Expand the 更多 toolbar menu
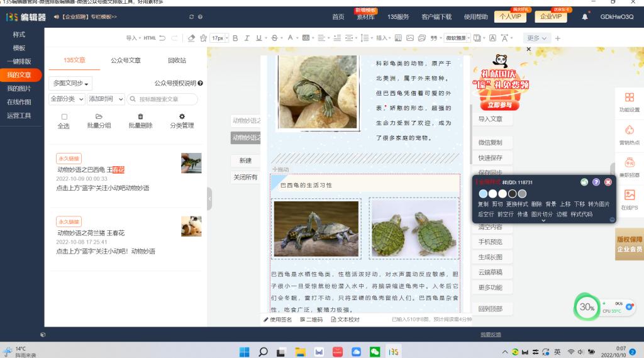Image resolution: width=644 pixels, height=358 pixels. click(536, 38)
